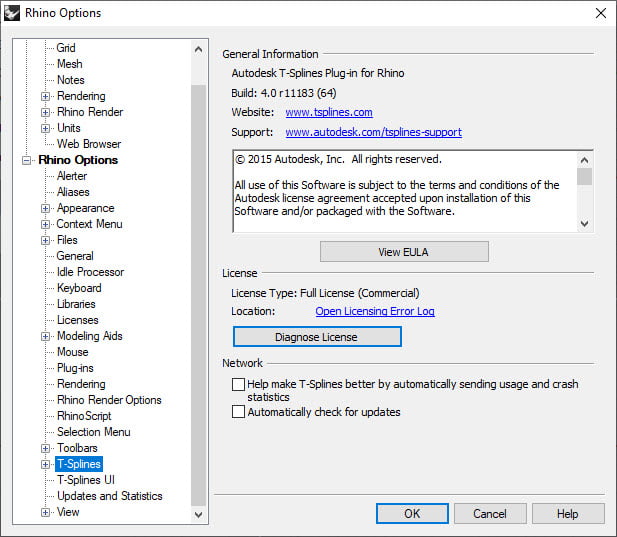Click tree scrollbar down arrow
617x537 pixels.
click(x=198, y=514)
